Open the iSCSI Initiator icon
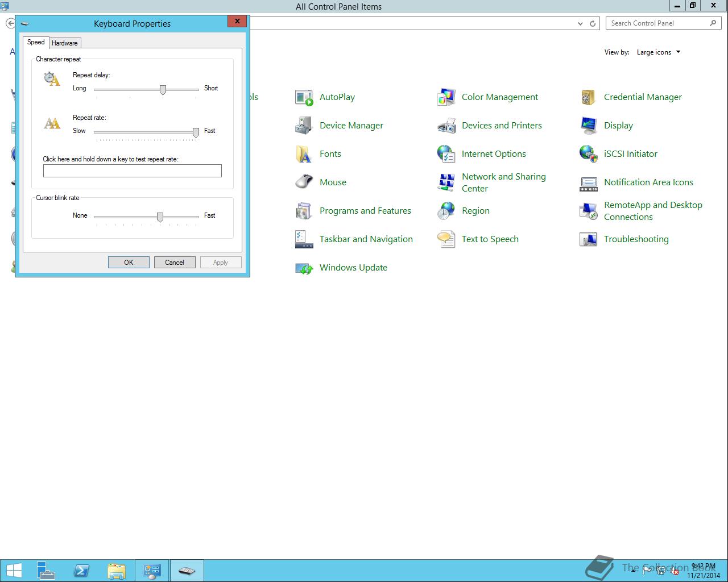Image resolution: width=728 pixels, height=582 pixels. (x=589, y=154)
